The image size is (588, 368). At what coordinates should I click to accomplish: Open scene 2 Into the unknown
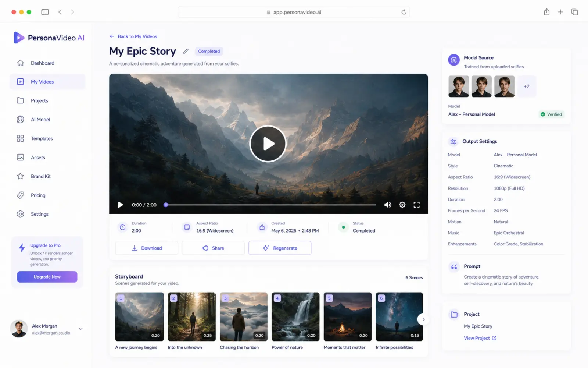pos(192,317)
